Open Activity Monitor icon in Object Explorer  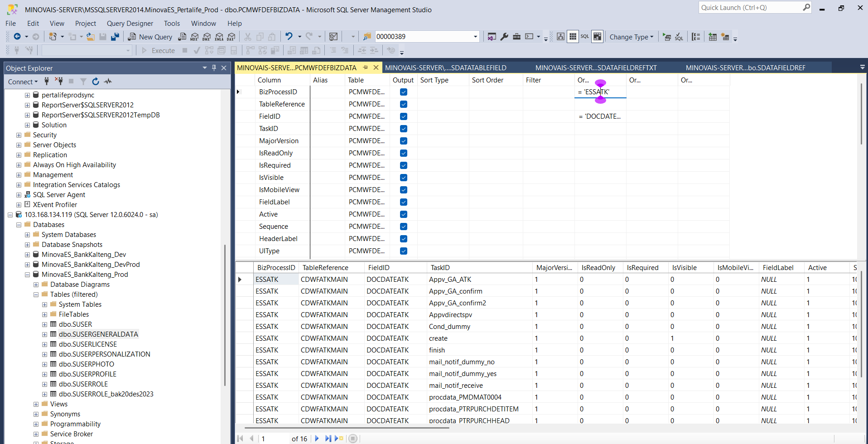click(108, 82)
